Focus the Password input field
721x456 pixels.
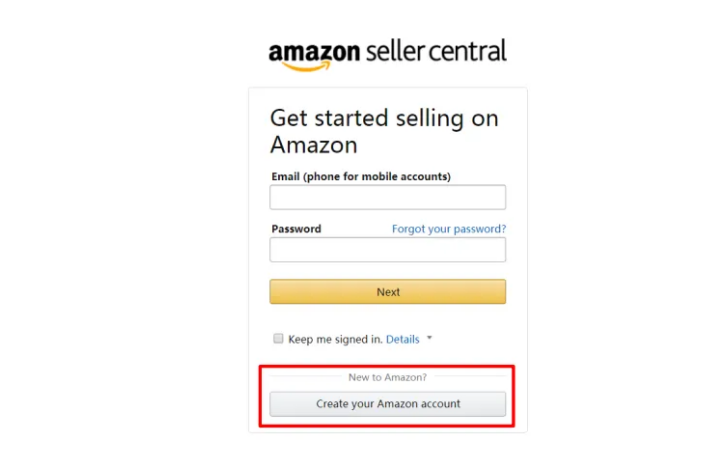[x=388, y=250]
